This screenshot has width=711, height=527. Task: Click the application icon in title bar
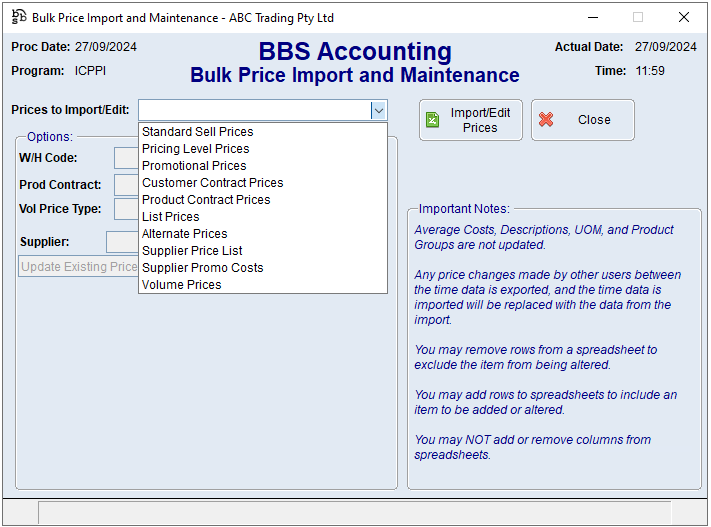pyautogui.click(x=18, y=17)
